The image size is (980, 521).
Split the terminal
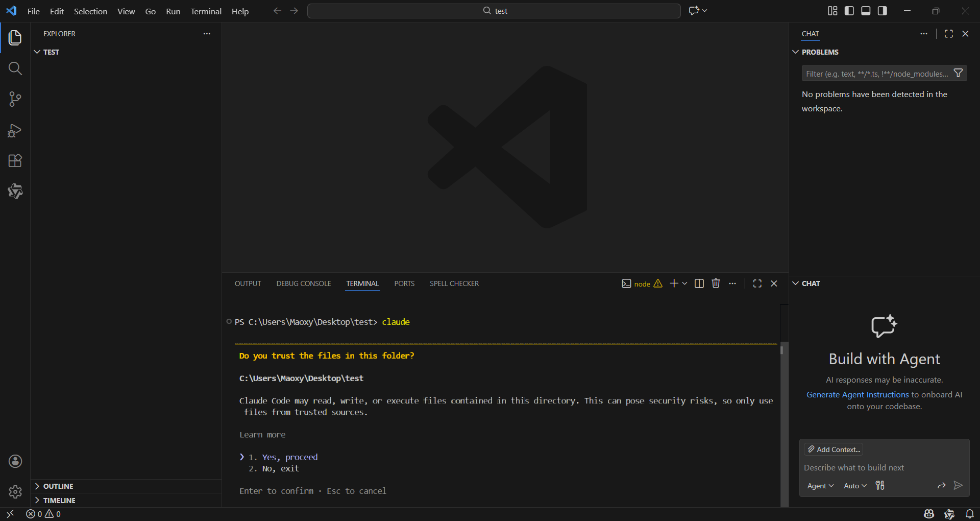(699, 283)
